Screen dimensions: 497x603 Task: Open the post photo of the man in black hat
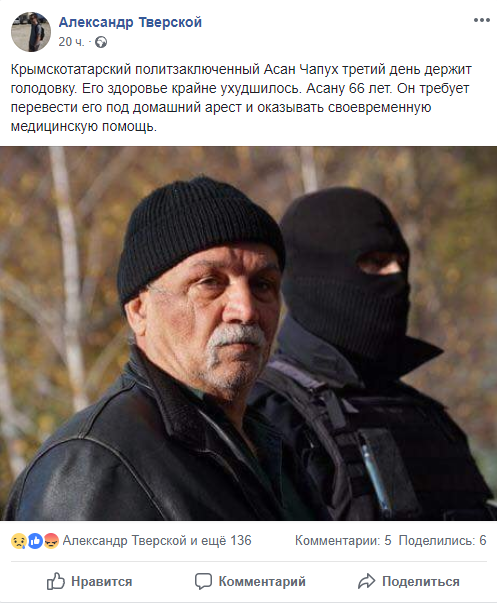(248, 333)
